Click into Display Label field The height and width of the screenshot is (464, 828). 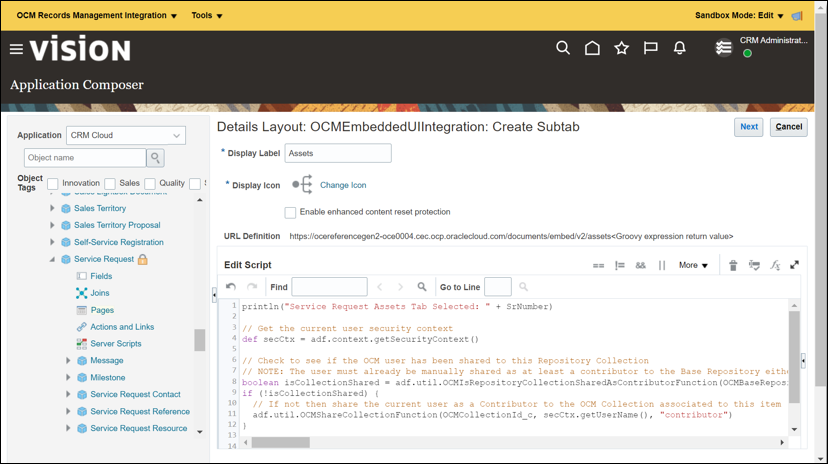(x=338, y=153)
